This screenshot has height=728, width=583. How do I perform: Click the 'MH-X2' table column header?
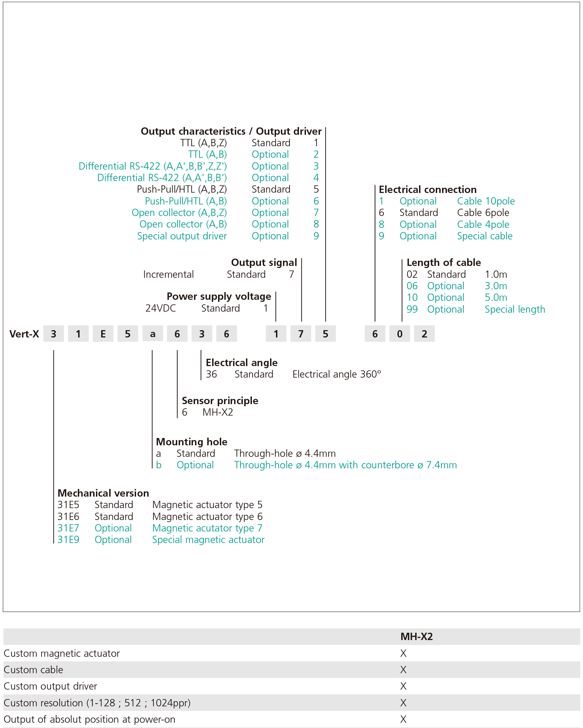[417, 637]
